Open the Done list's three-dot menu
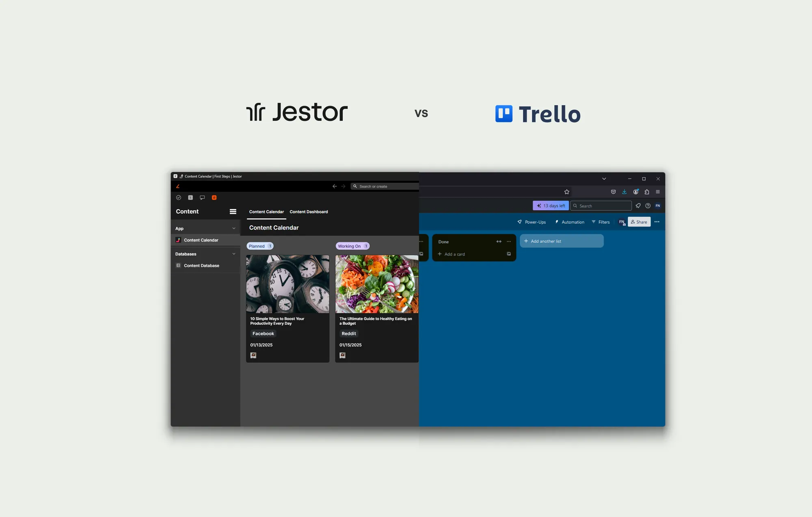The height and width of the screenshot is (517, 812). click(508, 241)
